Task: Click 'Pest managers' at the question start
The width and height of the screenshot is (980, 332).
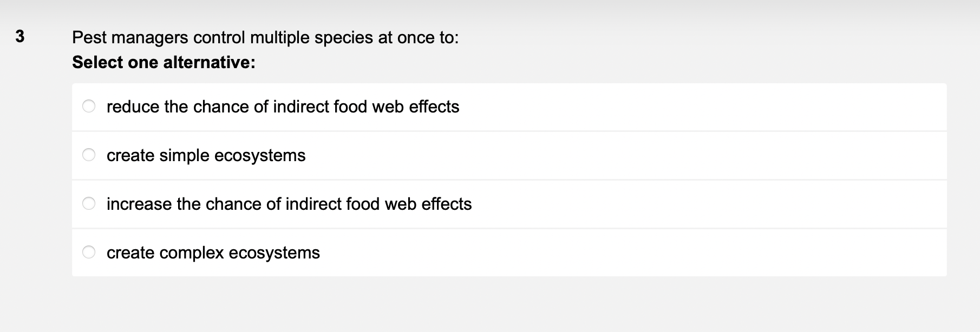Action: tap(130, 37)
